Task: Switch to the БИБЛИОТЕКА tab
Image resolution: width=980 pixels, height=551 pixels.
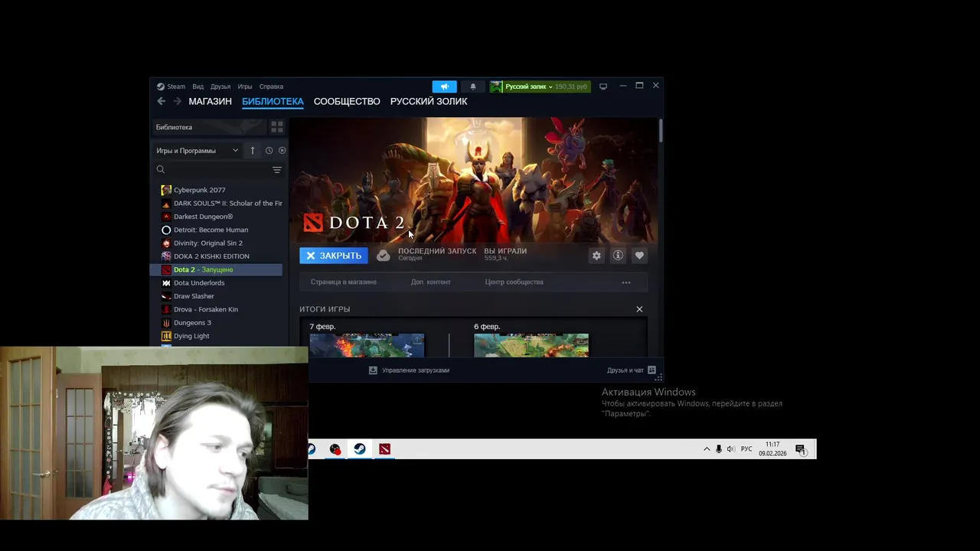Action: [x=273, y=101]
